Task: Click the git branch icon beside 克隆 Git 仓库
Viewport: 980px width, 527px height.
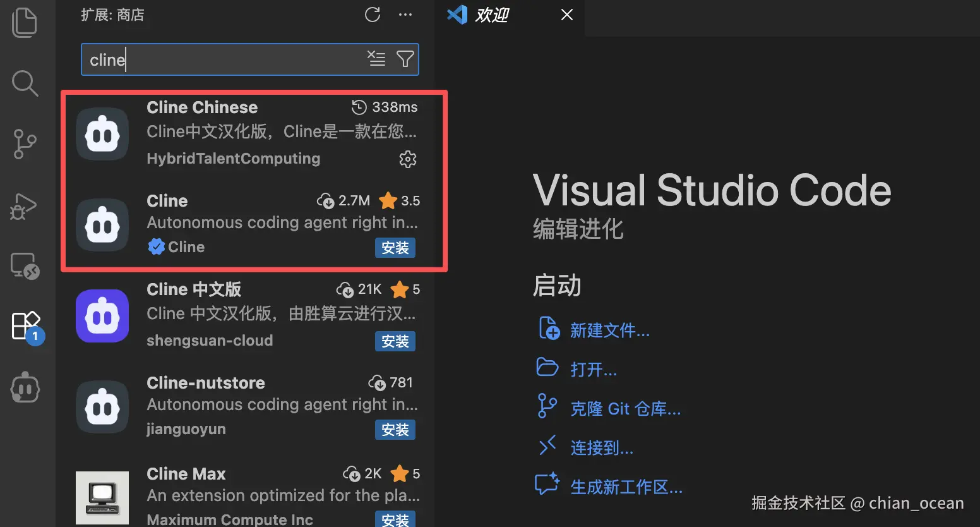Action: click(547, 406)
